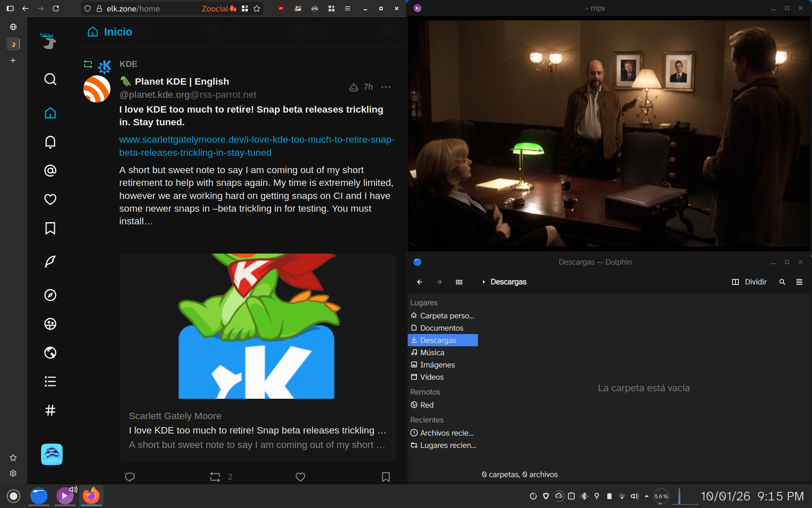Open the Elk search icon

[x=50, y=79]
